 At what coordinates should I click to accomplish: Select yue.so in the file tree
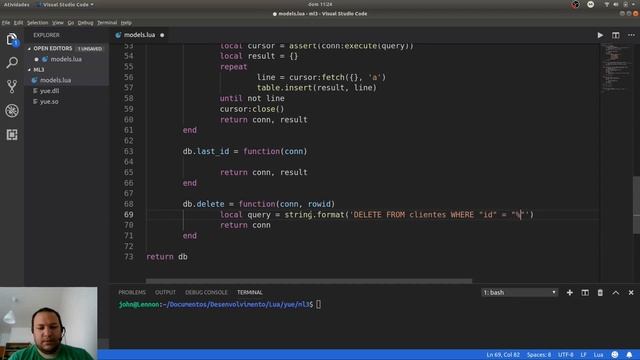click(49, 102)
